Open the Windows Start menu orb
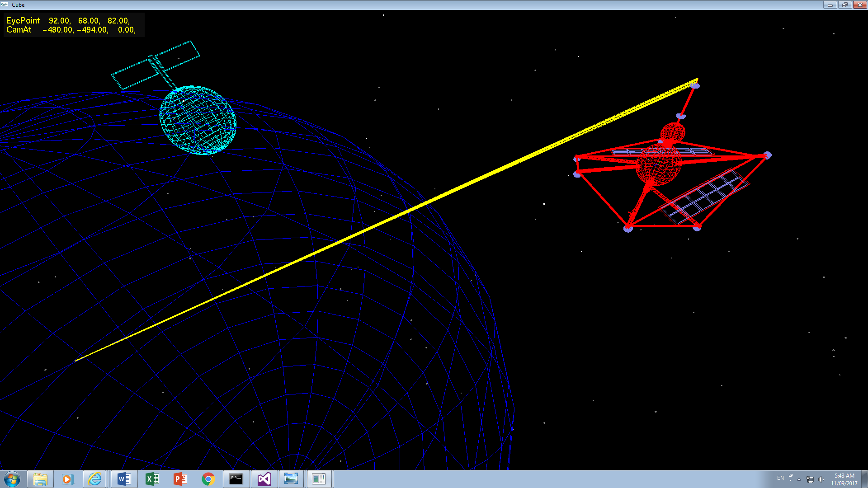This screenshot has width=868, height=488. 12,479
